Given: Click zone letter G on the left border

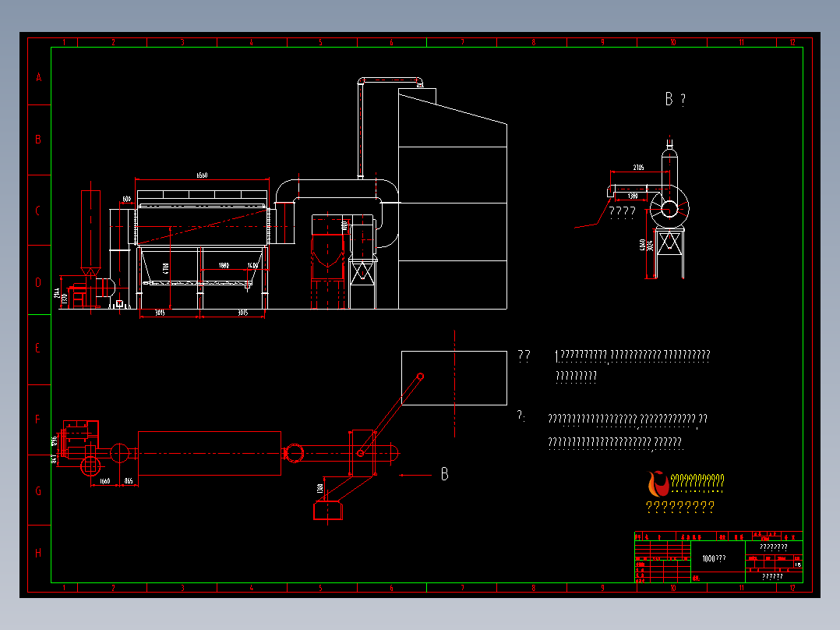Looking at the screenshot, I should (x=38, y=491).
